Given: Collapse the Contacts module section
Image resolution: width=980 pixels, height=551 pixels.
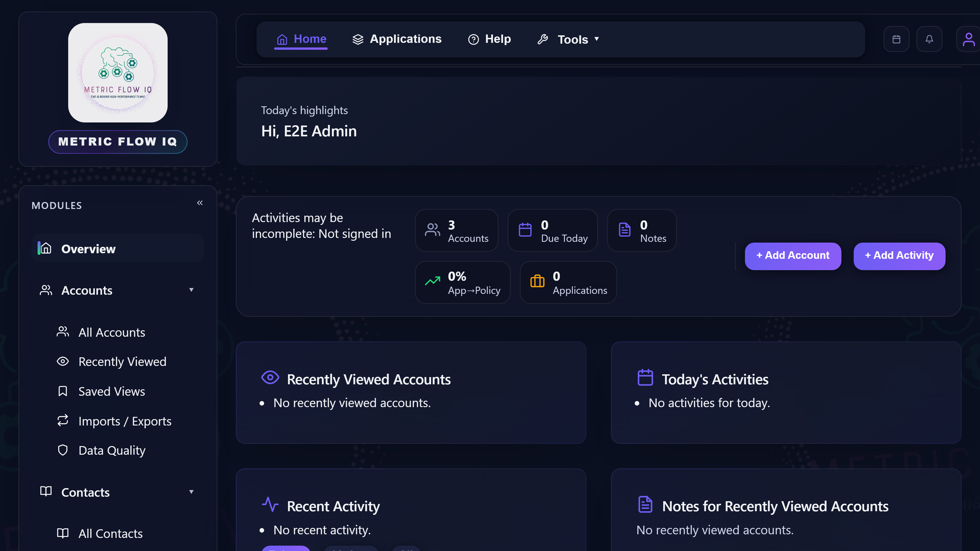Looking at the screenshot, I should [x=191, y=492].
